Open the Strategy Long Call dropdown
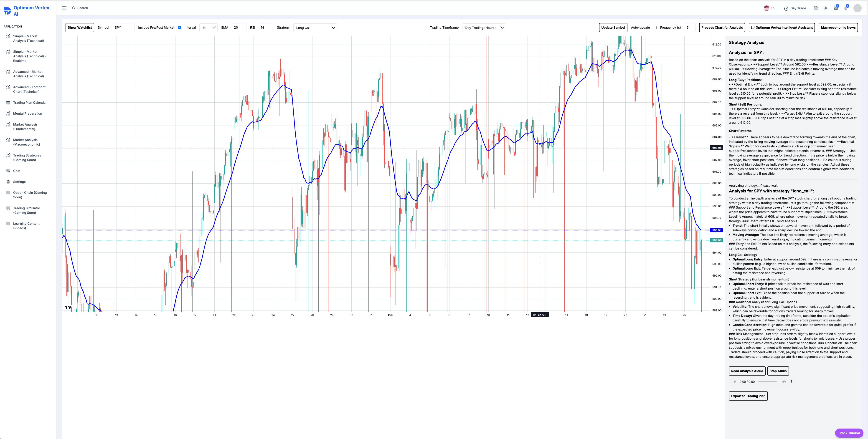 point(315,28)
